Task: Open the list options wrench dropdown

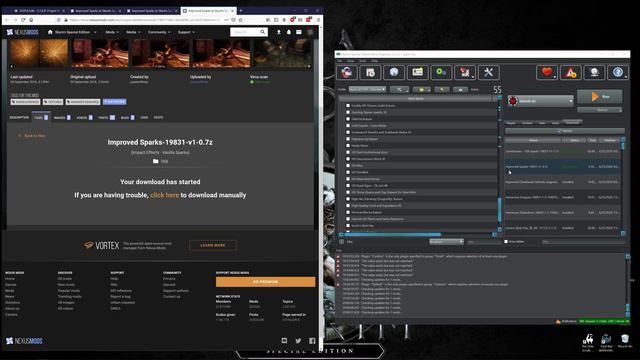Action: click(399, 89)
